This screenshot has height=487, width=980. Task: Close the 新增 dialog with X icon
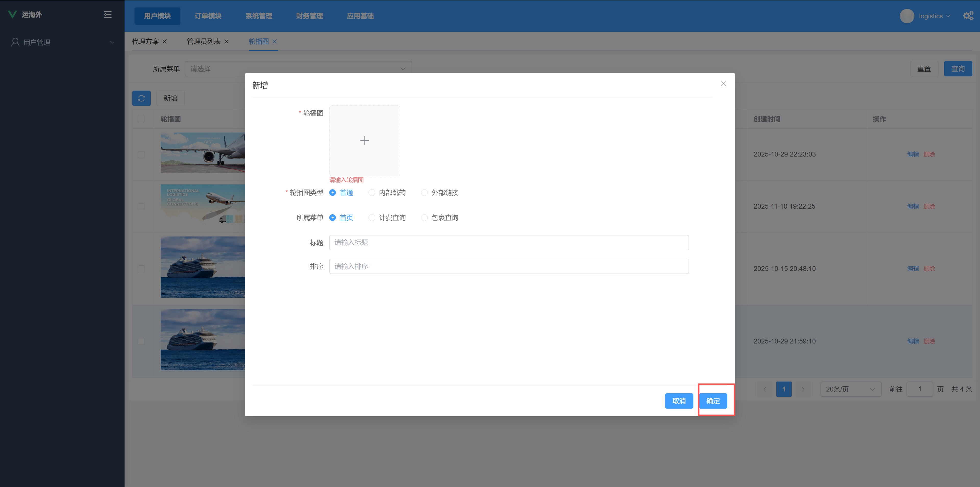tap(723, 84)
